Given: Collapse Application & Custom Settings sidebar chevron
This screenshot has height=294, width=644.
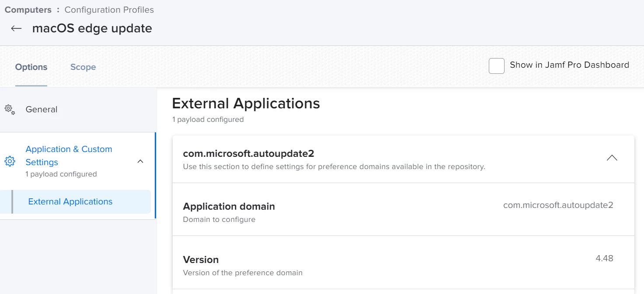Looking at the screenshot, I should click(x=140, y=161).
